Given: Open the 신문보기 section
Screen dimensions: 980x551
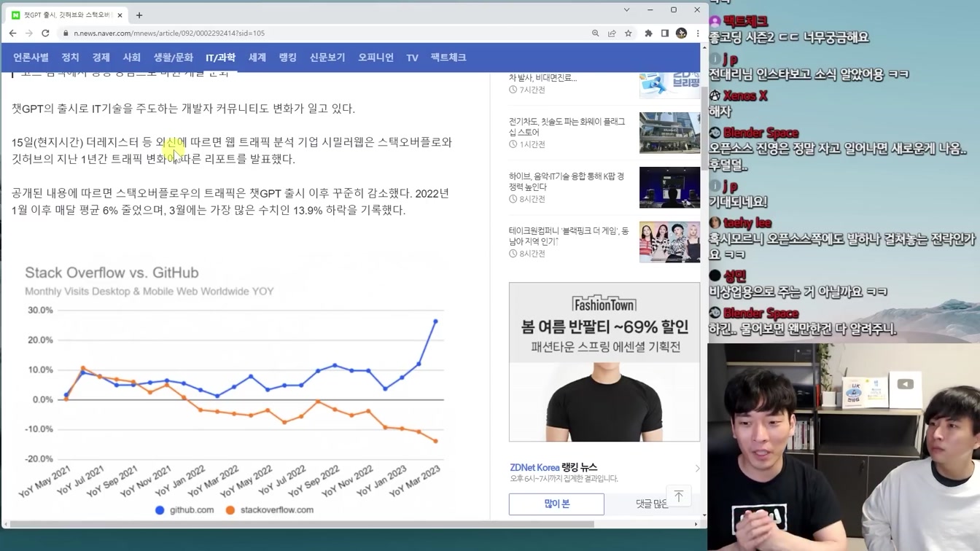Looking at the screenshot, I should (x=327, y=58).
